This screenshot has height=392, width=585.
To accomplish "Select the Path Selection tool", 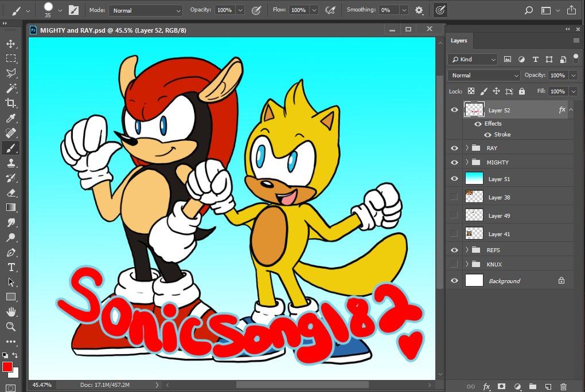I will (11, 283).
